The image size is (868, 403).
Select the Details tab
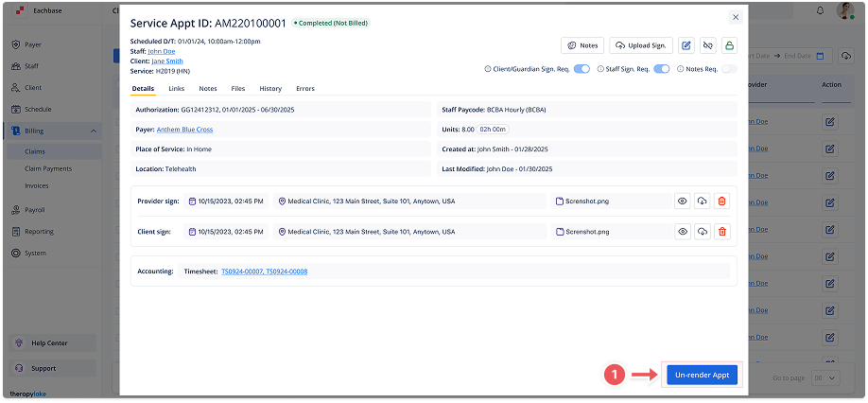click(x=143, y=89)
